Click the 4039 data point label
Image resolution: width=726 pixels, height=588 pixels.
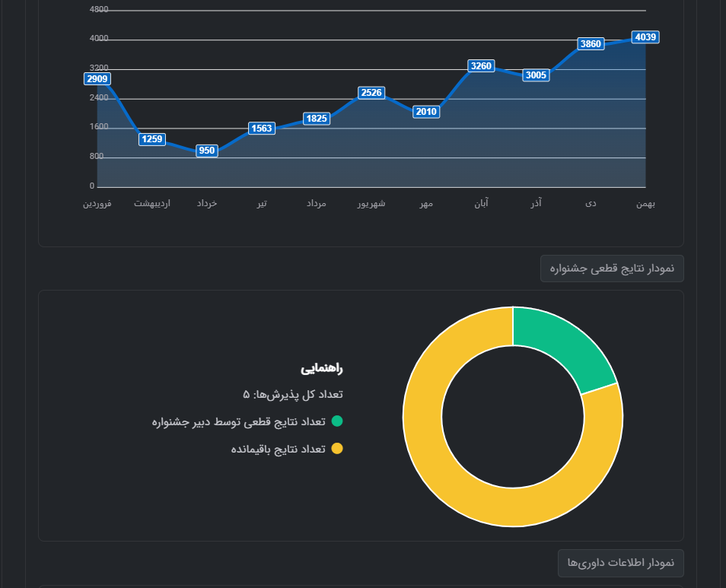[x=645, y=37]
